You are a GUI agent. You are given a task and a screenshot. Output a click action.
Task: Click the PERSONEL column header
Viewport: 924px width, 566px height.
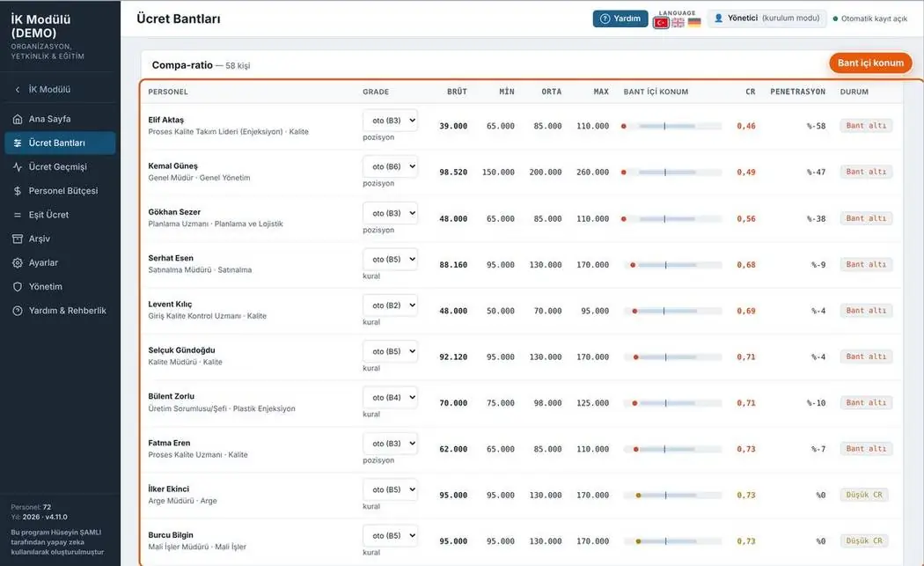coord(168,92)
